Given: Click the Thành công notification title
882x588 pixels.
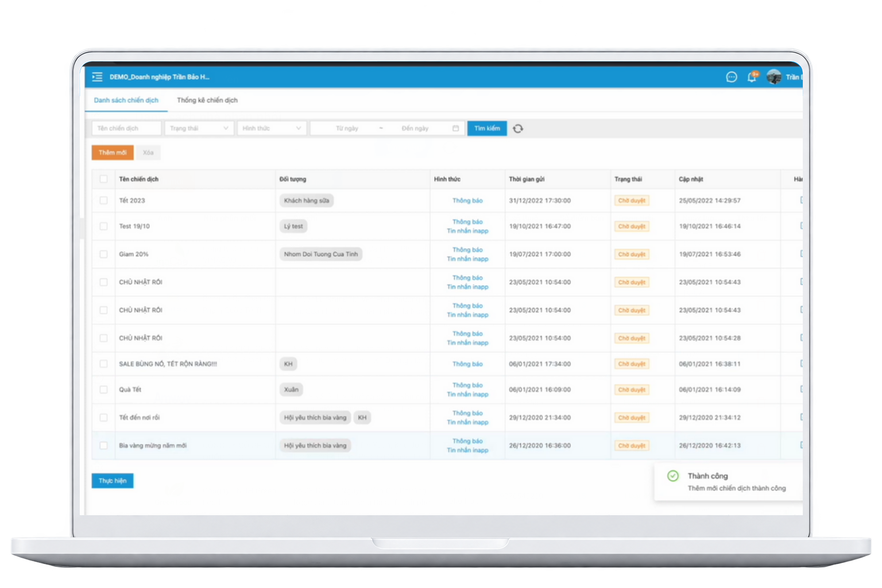Looking at the screenshot, I should point(708,476).
